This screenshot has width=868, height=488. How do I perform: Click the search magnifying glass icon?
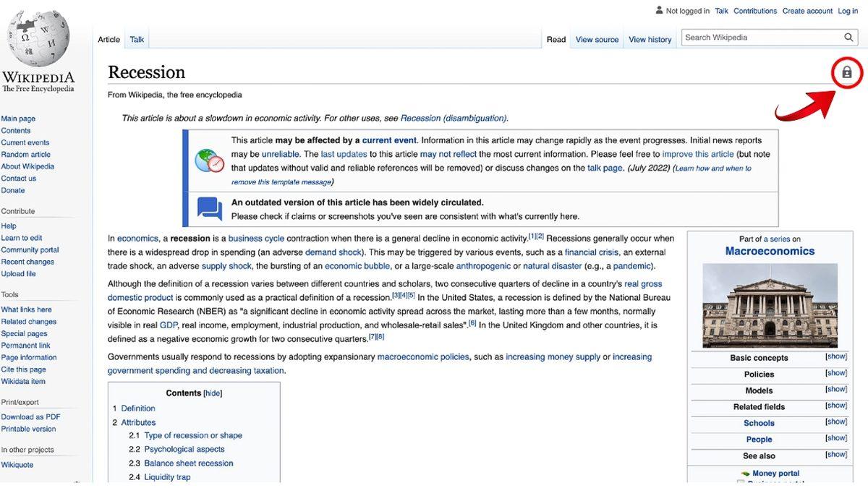[x=848, y=37]
